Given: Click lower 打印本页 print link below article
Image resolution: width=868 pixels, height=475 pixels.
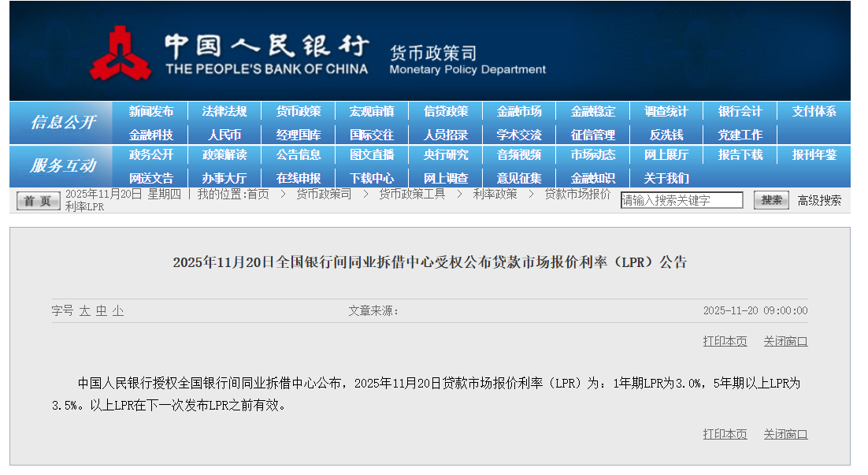Looking at the screenshot, I should [725, 434].
